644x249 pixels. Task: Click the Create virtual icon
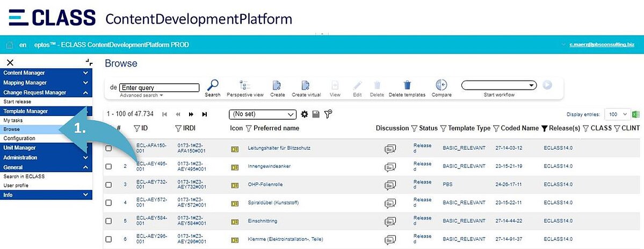click(306, 85)
